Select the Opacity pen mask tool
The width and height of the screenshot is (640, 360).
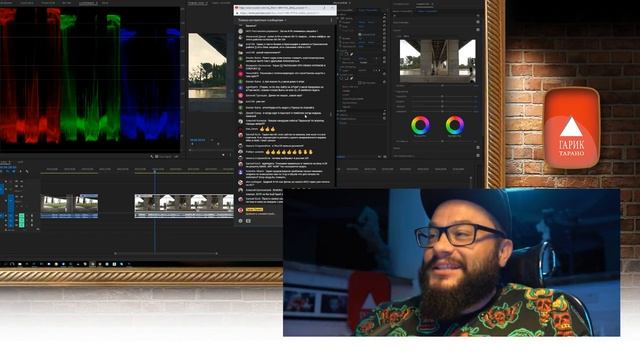351,53
